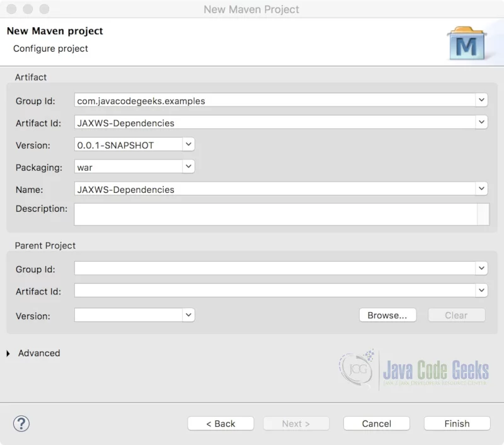Image resolution: width=504 pixels, height=445 pixels.
Task: Click the Clear button
Action: [456, 315]
